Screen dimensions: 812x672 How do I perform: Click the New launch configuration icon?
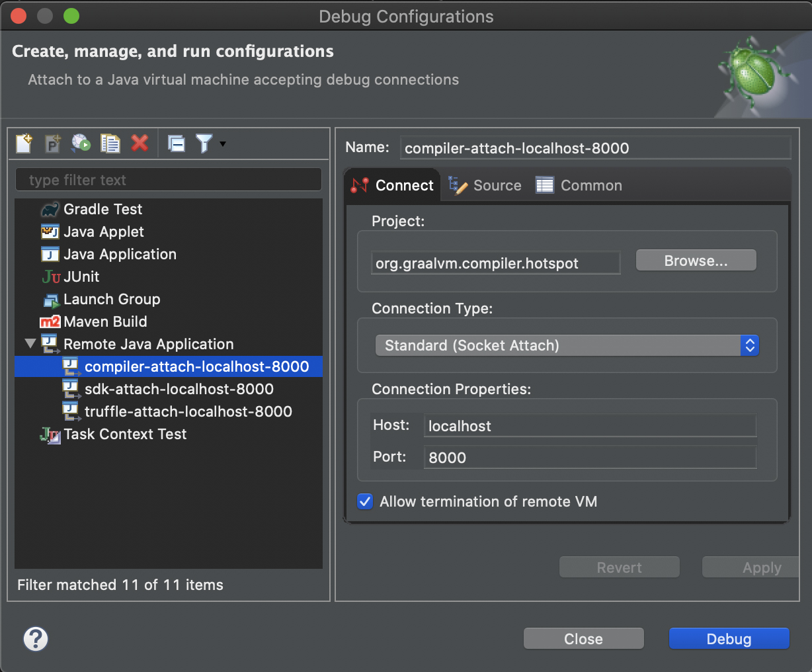click(x=24, y=144)
